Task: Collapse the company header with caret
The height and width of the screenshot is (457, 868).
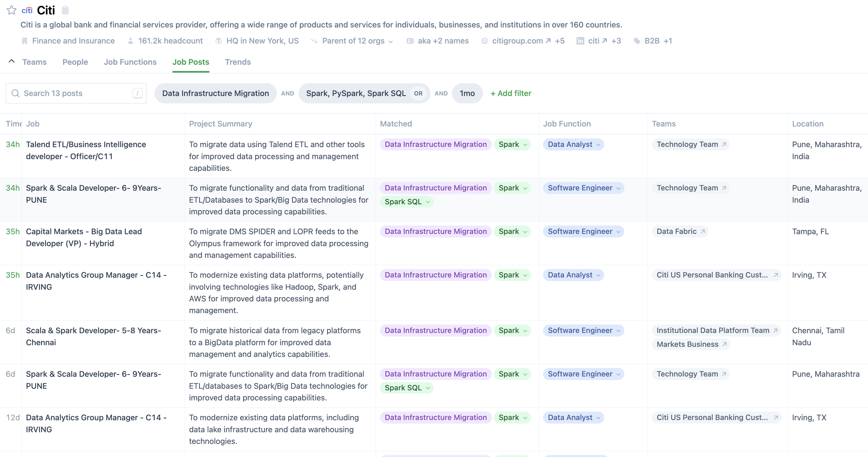Action: tap(11, 61)
